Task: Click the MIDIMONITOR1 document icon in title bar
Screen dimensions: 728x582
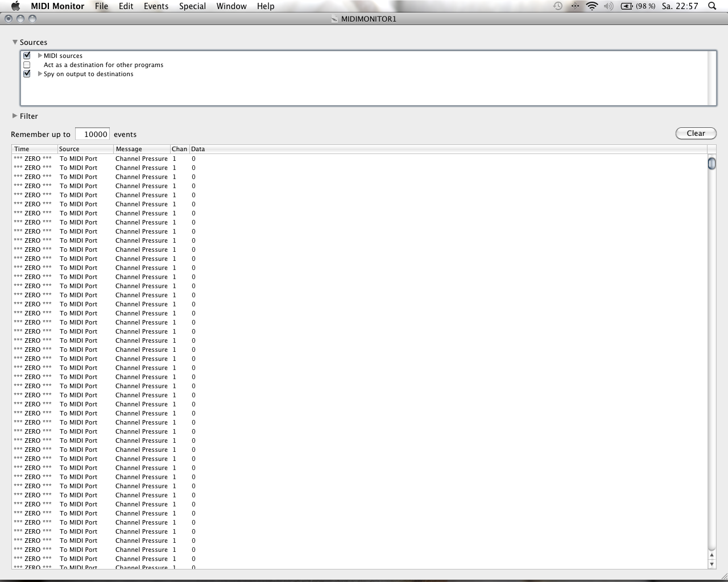Action: pos(334,19)
